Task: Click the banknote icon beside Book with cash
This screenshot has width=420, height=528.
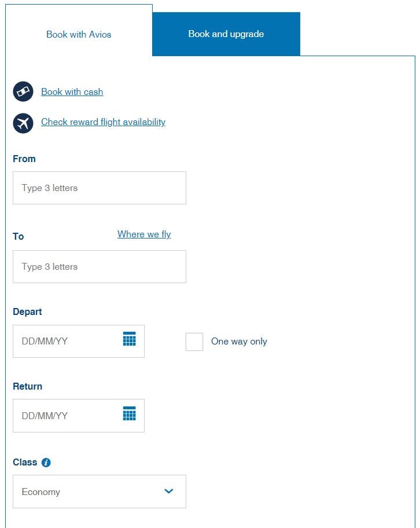Action: tap(23, 91)
